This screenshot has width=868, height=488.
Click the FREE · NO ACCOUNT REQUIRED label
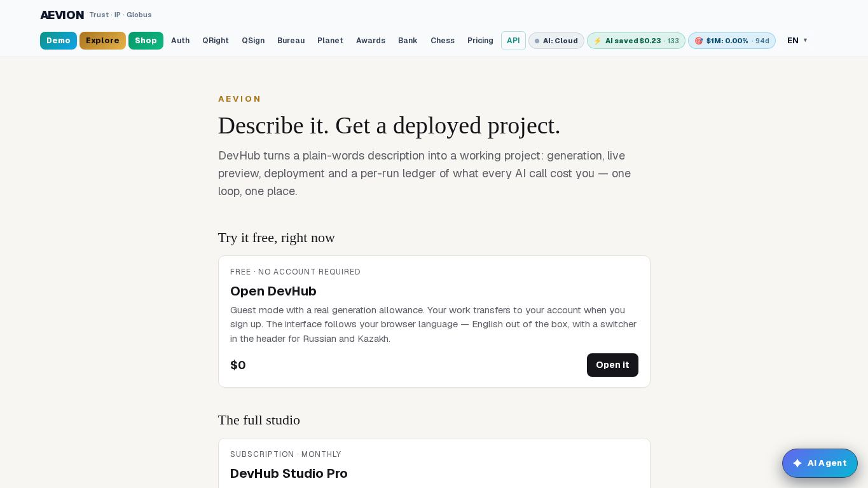(x=295, y=272)
